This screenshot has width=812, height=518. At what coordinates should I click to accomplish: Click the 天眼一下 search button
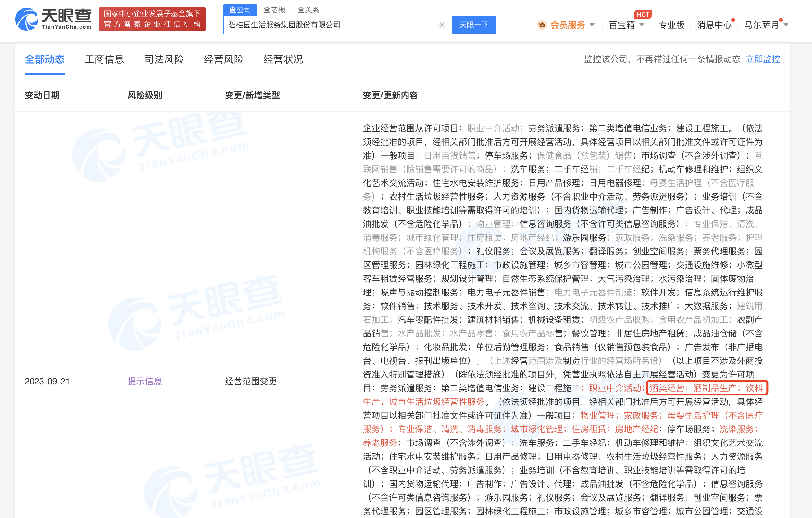click(x=474, y=25)
